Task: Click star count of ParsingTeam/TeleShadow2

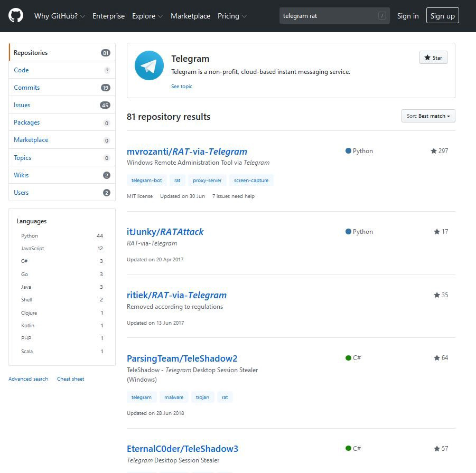Action: [441, 358]
